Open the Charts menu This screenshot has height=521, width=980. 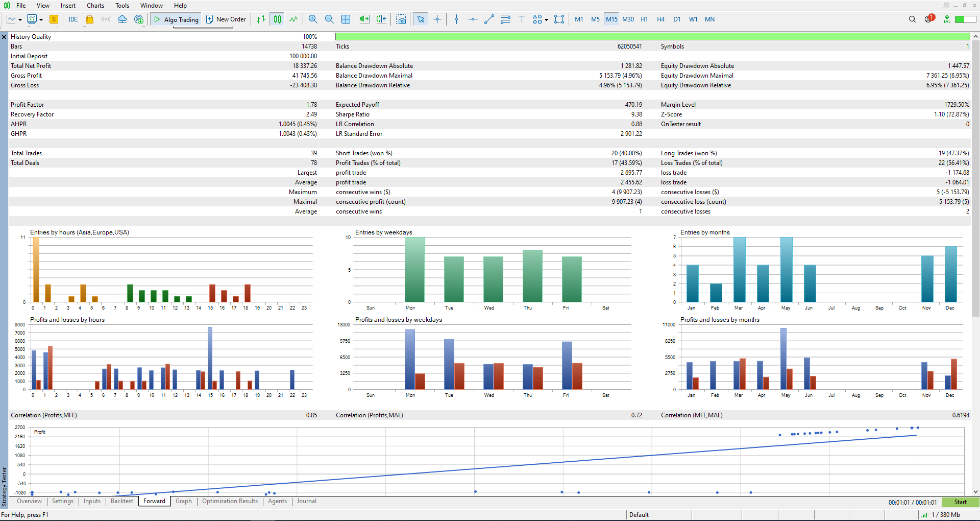coord(95,6)
